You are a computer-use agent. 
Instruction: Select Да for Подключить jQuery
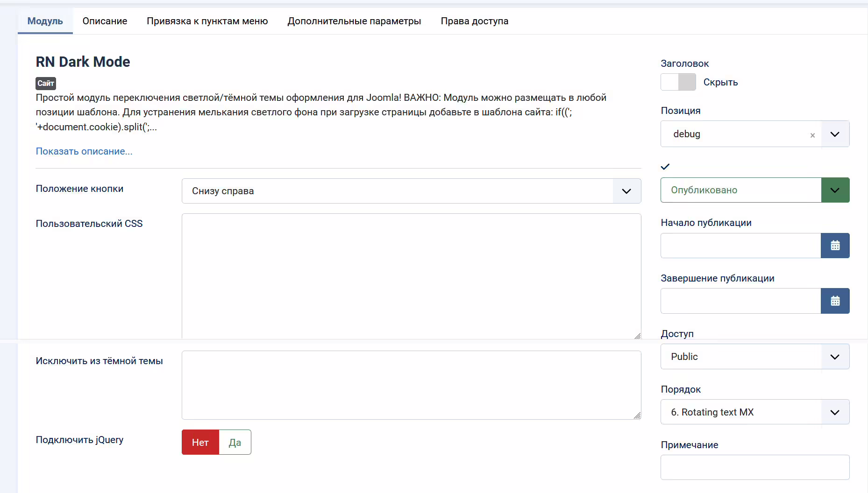pos(235,442)
